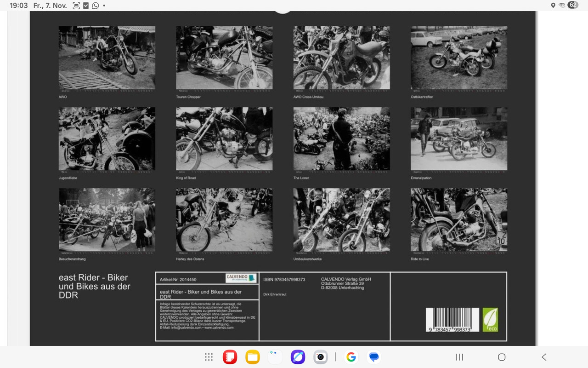Click the green eco leaf logo
Screen dimensions: 588x368
pos(490,320)
